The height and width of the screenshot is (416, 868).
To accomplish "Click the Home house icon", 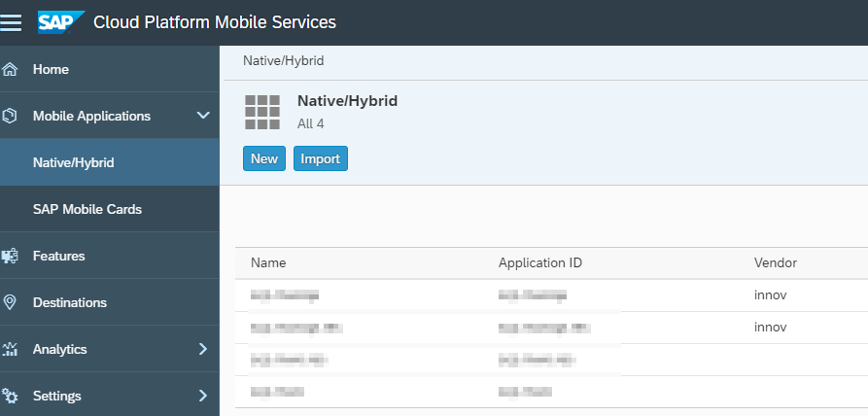I will coord(11,70).
